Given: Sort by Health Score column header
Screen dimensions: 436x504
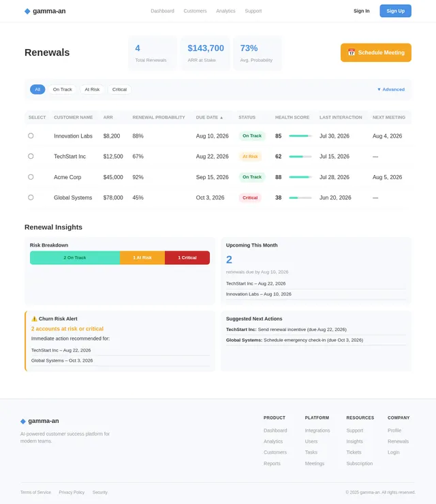Looking at the screenshot, I should (292, 117).
